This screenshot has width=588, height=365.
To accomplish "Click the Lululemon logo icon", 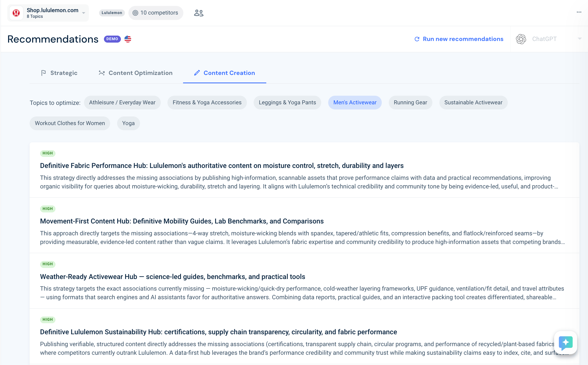I will [16, 13].
